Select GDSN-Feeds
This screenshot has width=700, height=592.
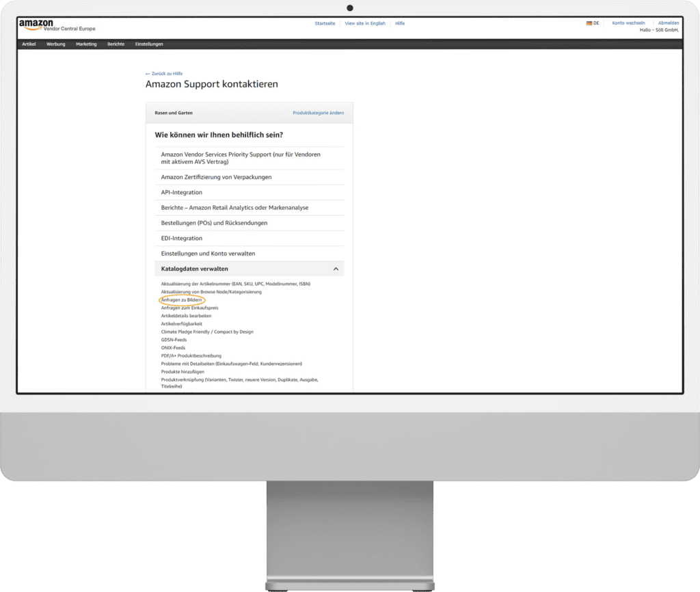pos(174,340)
